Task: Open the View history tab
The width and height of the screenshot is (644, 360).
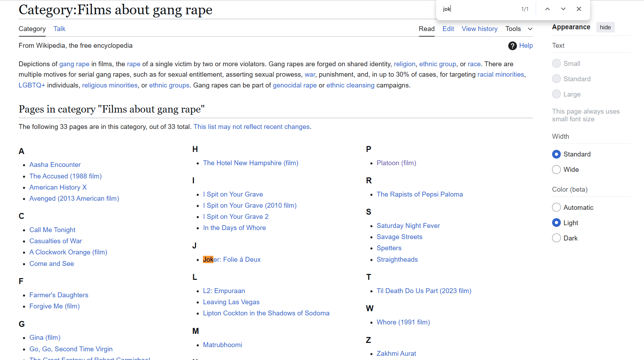Action: [x=479, y=29]
